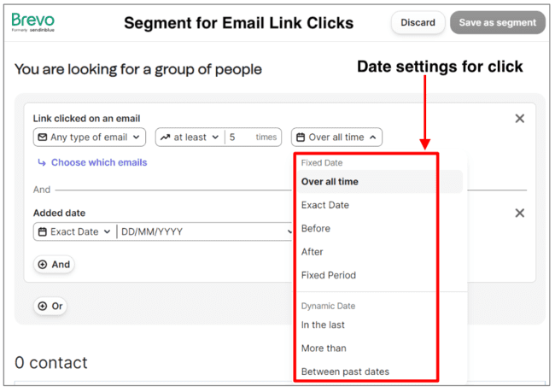
Task: Click the calendar icon beside Exact Date dropdown
Action: pyautogui.click(x=42, y=231)
